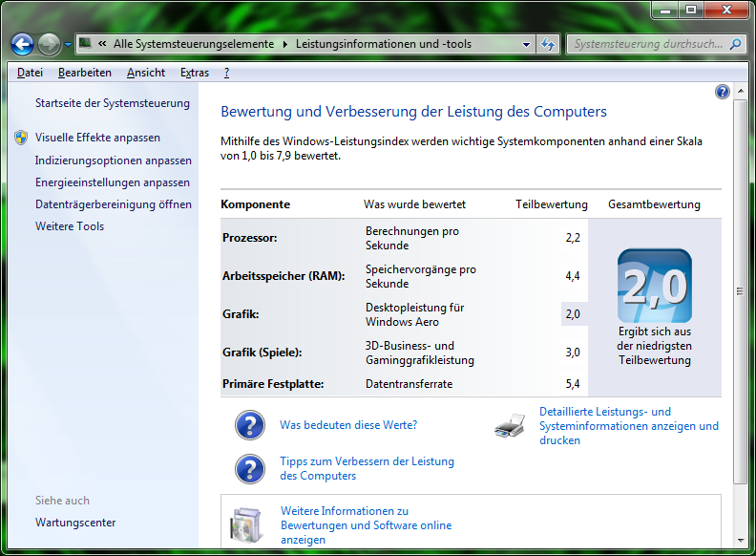Open the Extras menu
The image size is (756, 556).
click(x=195, y=73)
